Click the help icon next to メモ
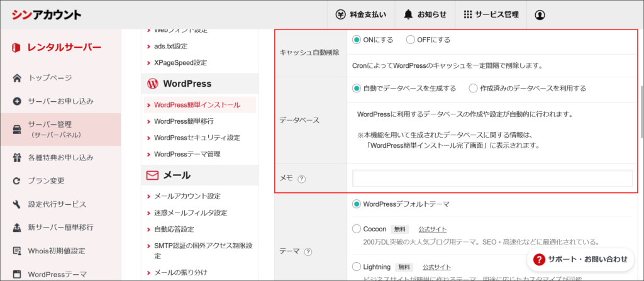This screenshot has width=644, height=281. click(302, 179)
